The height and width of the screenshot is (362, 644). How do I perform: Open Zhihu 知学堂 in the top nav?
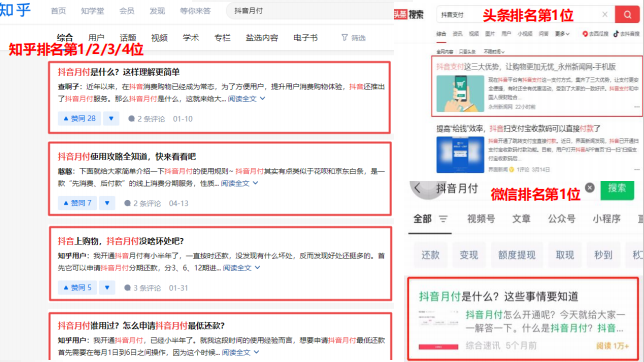point(92,11)
